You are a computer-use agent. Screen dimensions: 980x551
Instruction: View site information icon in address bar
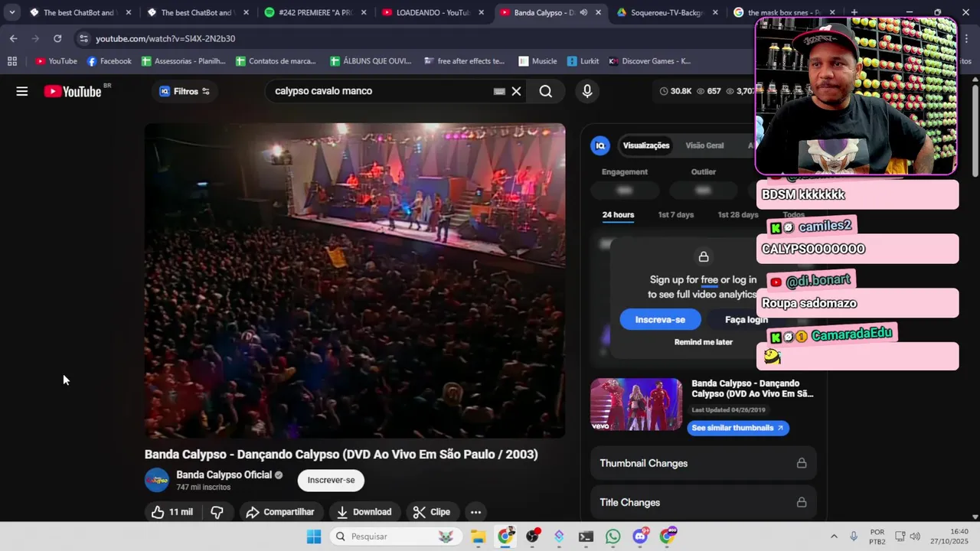click(83, 38)
